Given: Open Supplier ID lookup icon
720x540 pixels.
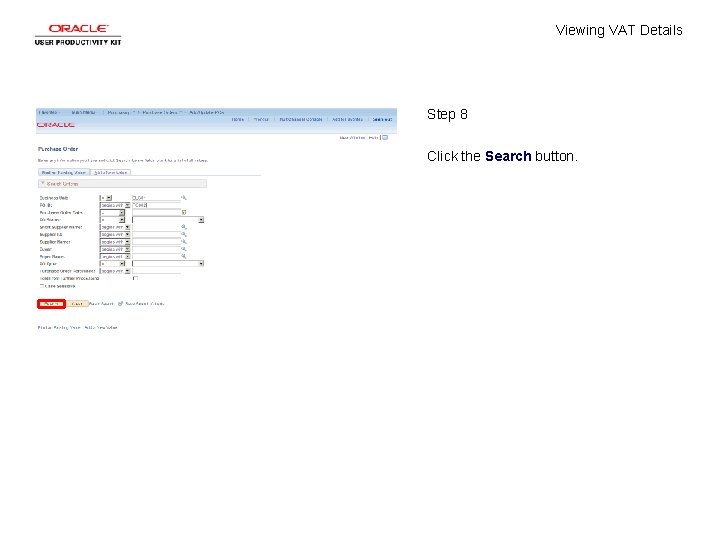Looking at the screenshot, I should (x=184, y=235).
